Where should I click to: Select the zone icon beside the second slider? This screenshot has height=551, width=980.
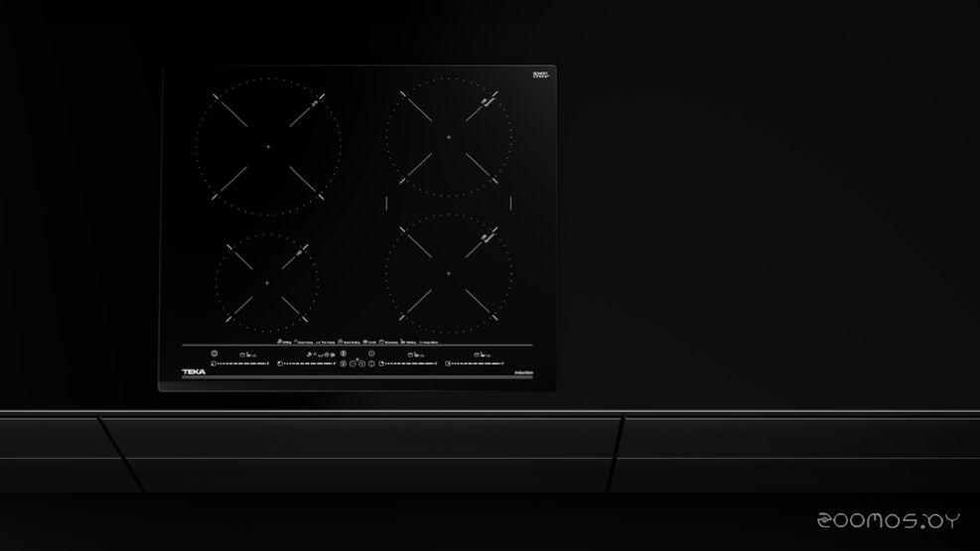click(280, 363)
